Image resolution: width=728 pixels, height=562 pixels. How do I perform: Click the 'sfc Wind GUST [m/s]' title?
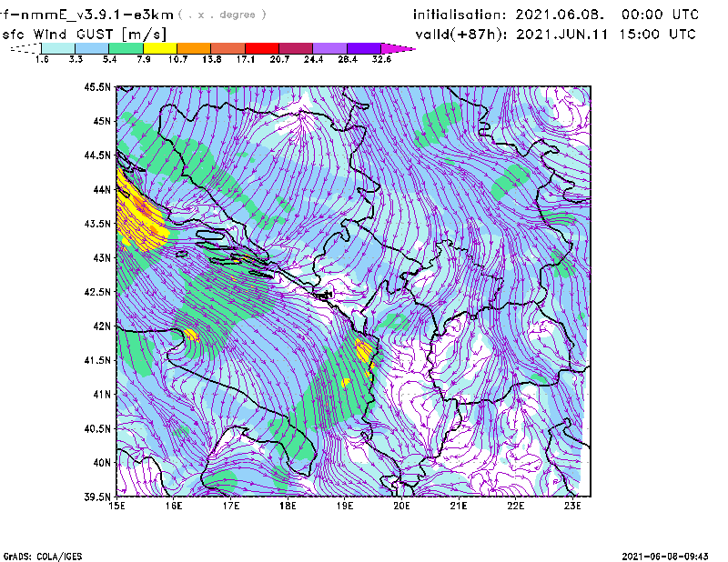[x=84, y=35]
